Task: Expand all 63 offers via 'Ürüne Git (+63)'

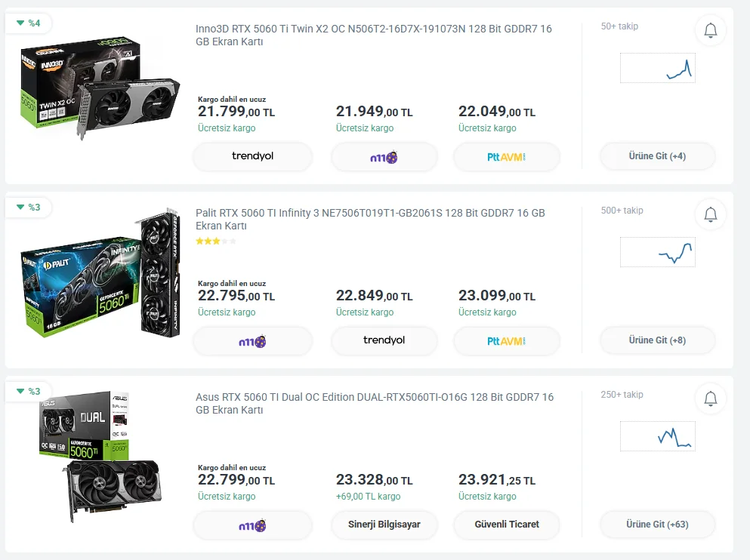Action: pyautogui.click(x=657, y=525)
